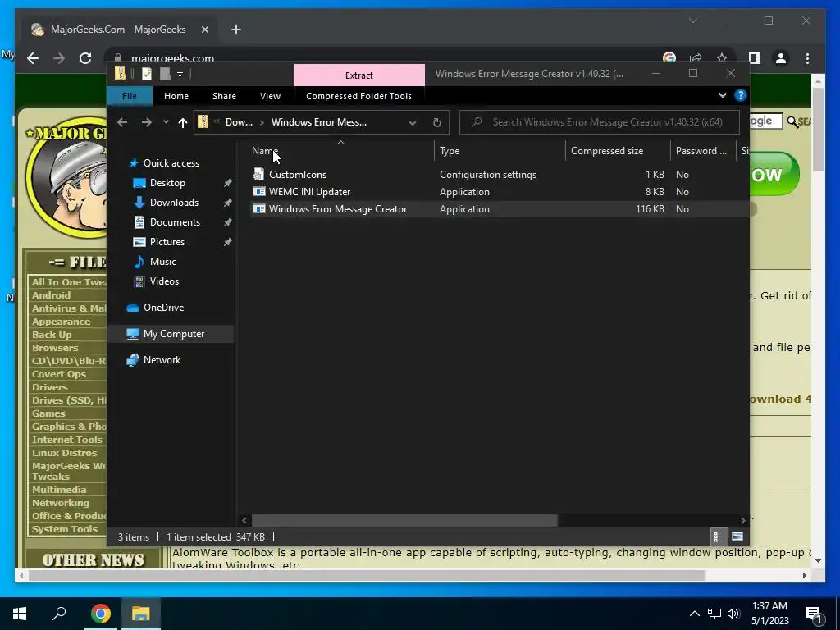Go back in Explorer navigation
This screenshot has width=840, height=630.
coord(122,122)
